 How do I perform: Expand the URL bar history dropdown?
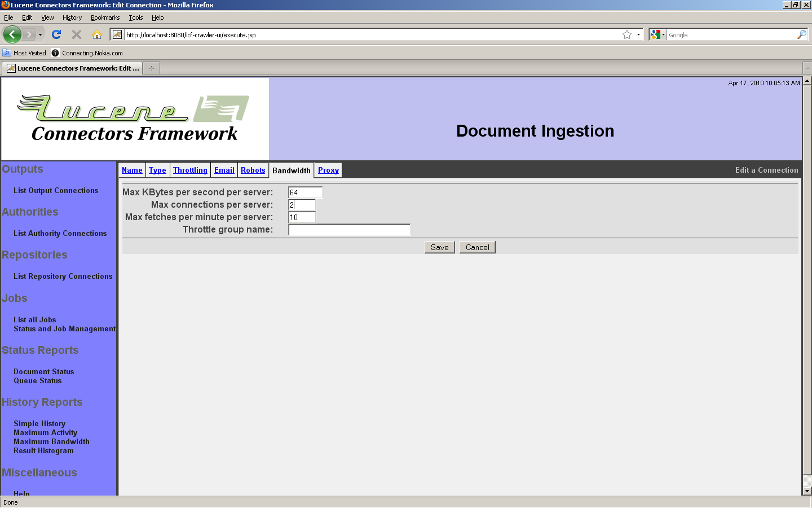[x=638, y=34]
